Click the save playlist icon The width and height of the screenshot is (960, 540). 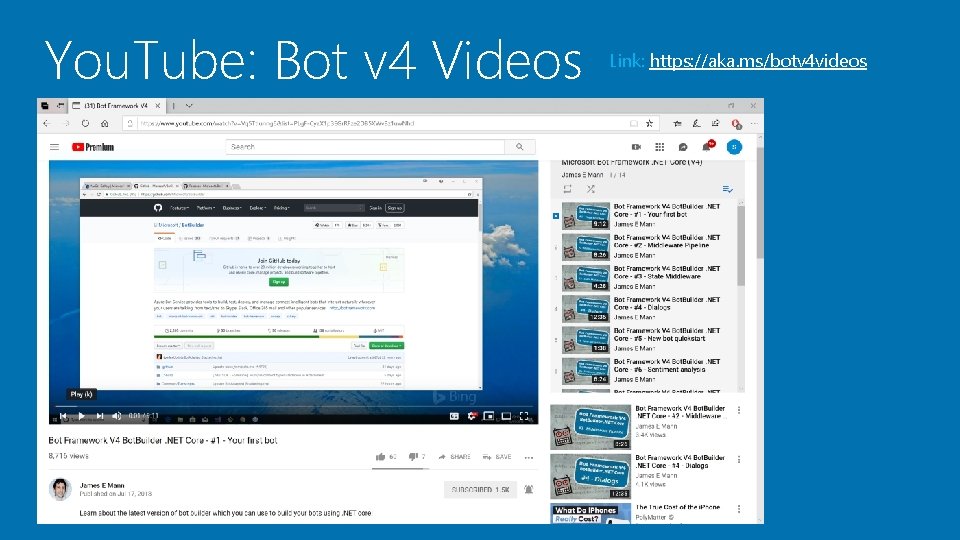coord(727,189)
